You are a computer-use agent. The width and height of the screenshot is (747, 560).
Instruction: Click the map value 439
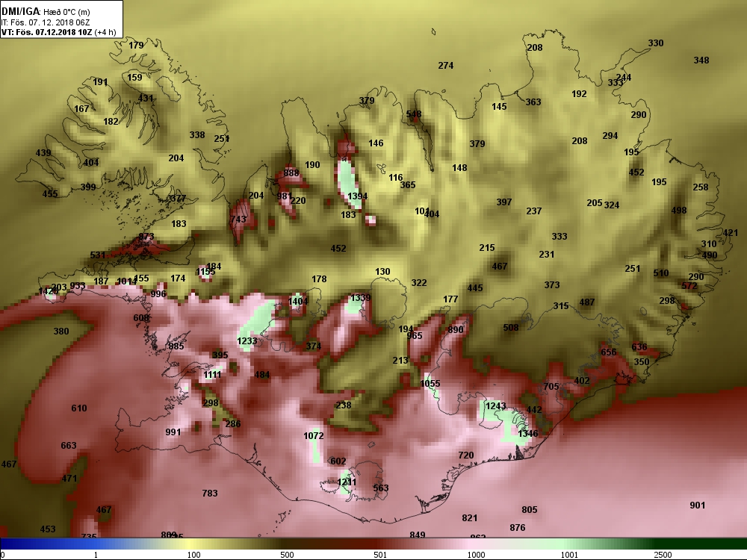(x=43, y=153)
